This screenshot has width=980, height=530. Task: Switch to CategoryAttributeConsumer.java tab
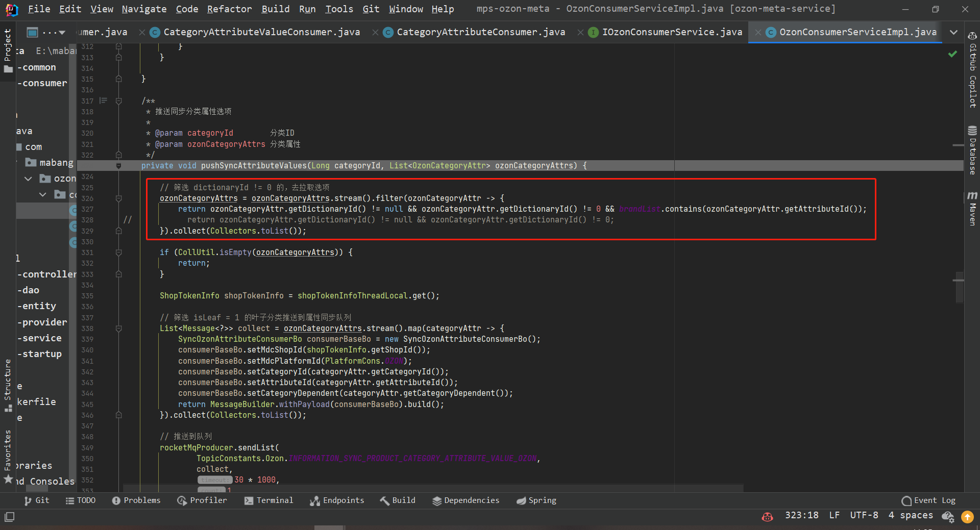tap(480, 32)
